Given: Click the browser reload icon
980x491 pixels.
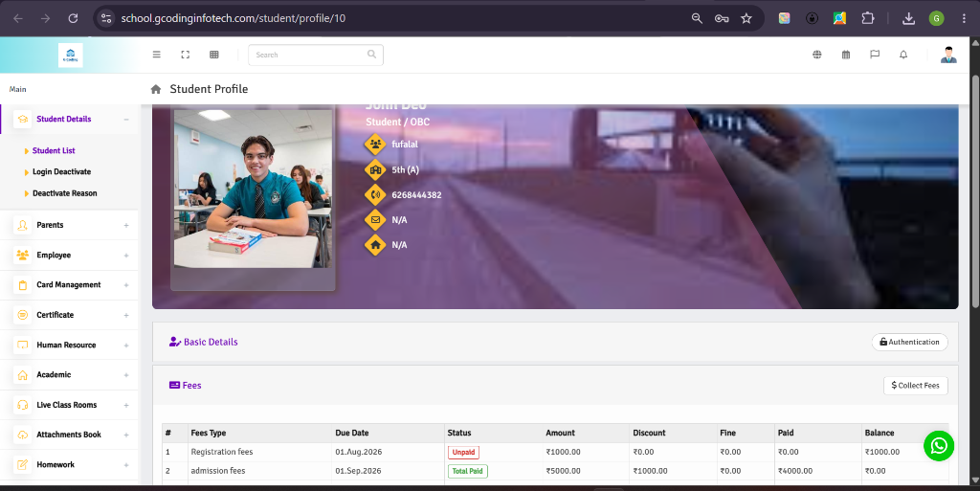Looking at the screenshot, I should [x=73, y=18].
